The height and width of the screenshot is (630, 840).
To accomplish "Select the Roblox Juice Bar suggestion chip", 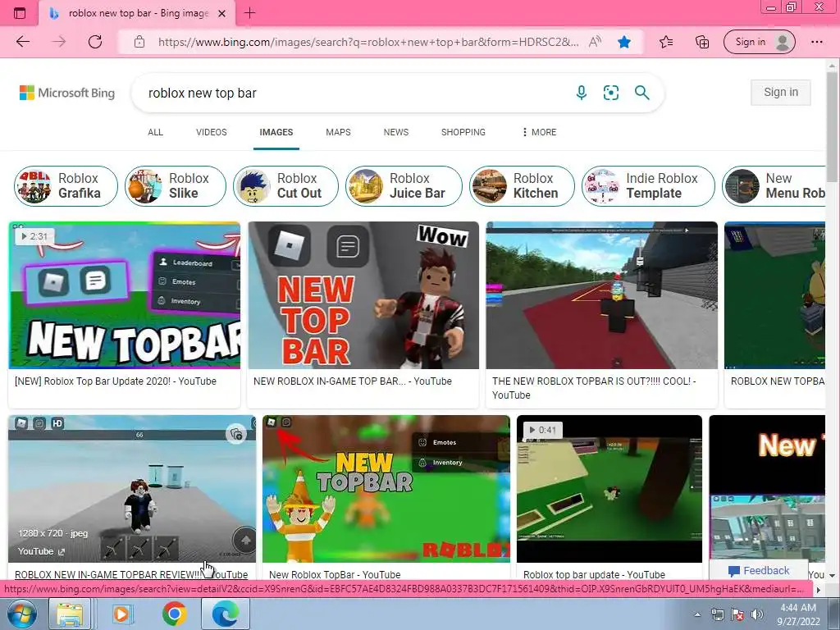I will (404, 186).
